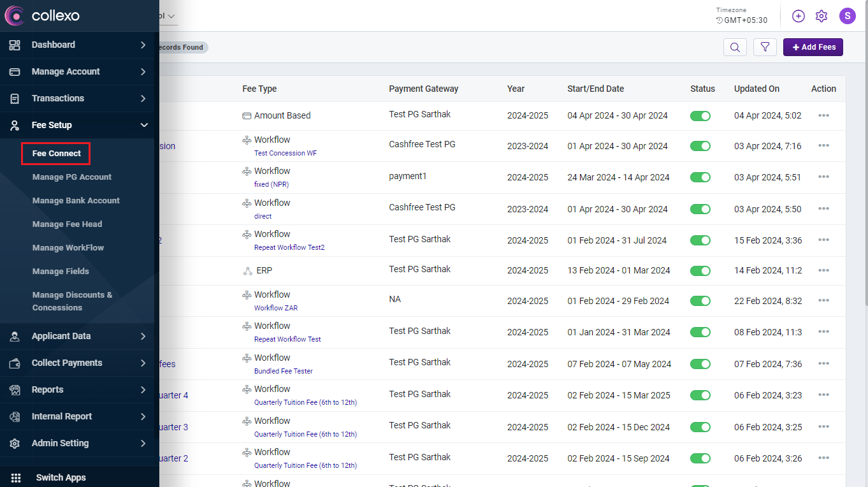The height and width of the screenshot is (487, 868).
Task: Expand the Reports menu section
Action: point(76,389)
